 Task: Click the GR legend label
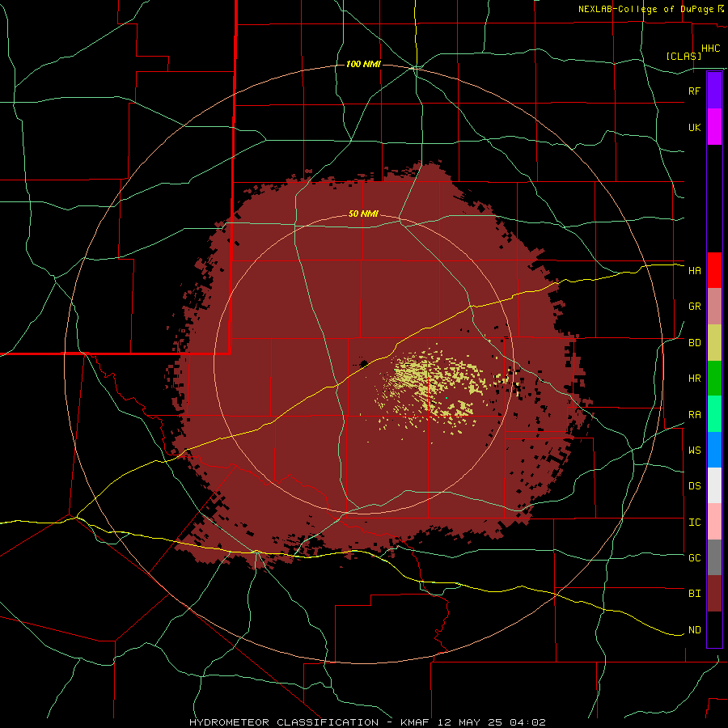694,307
